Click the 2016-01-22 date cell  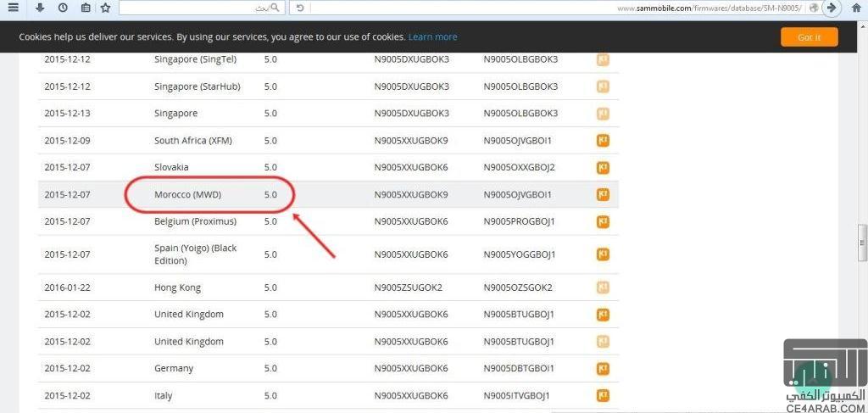(67, 287)
